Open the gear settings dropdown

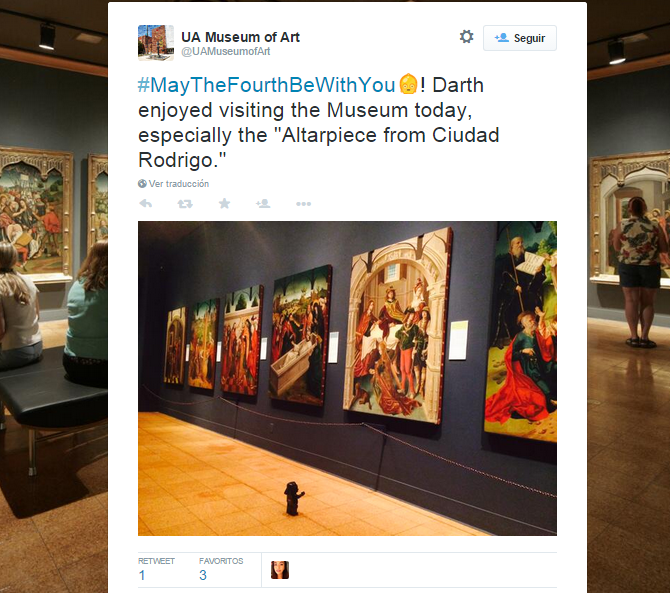(466, 37)
